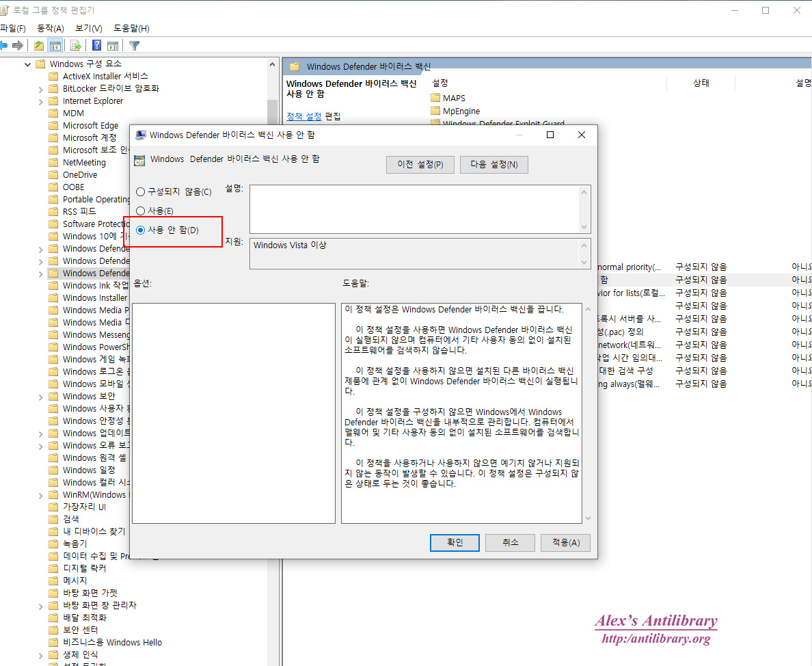Open the 정책 설정 link

[304, 116]
